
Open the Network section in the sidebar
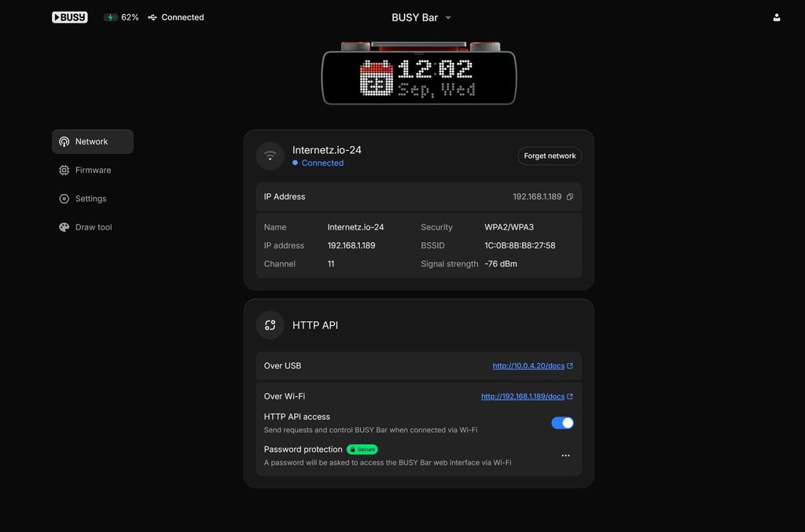click(93, 141)
